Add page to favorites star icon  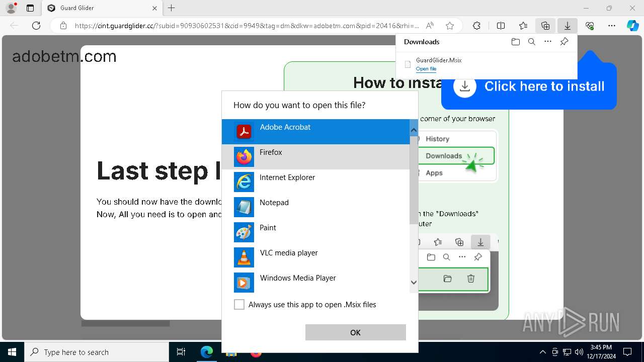450,26
